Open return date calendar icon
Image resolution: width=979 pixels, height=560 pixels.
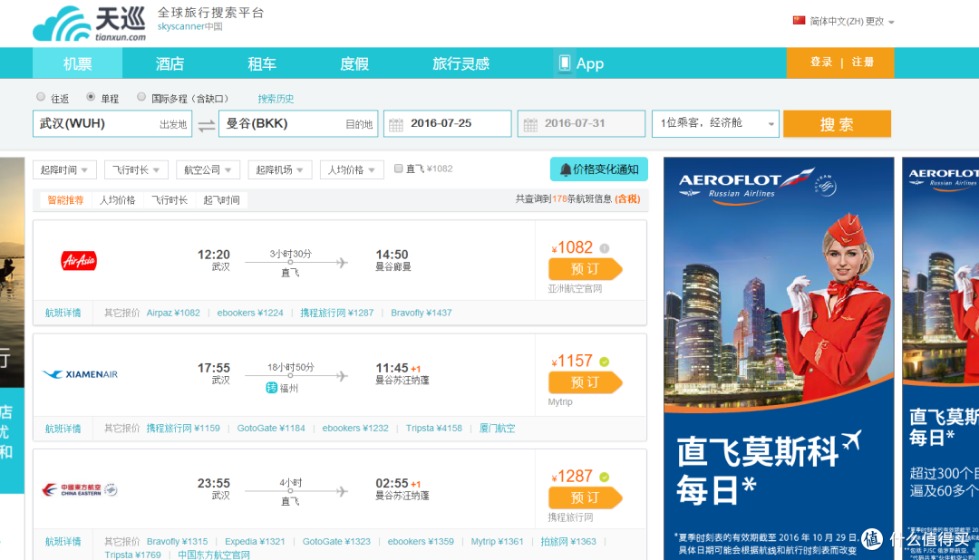(x=530, y=124)
